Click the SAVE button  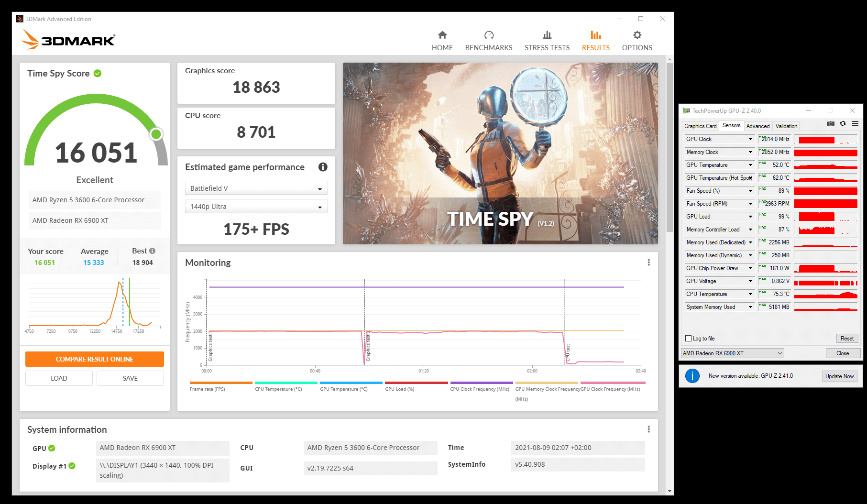coord(130,378)
